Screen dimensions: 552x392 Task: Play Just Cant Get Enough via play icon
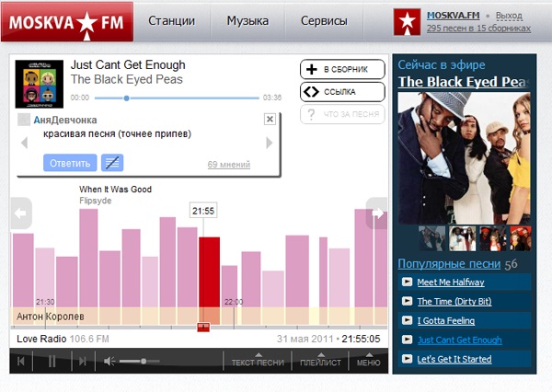[x=407, y=340]
